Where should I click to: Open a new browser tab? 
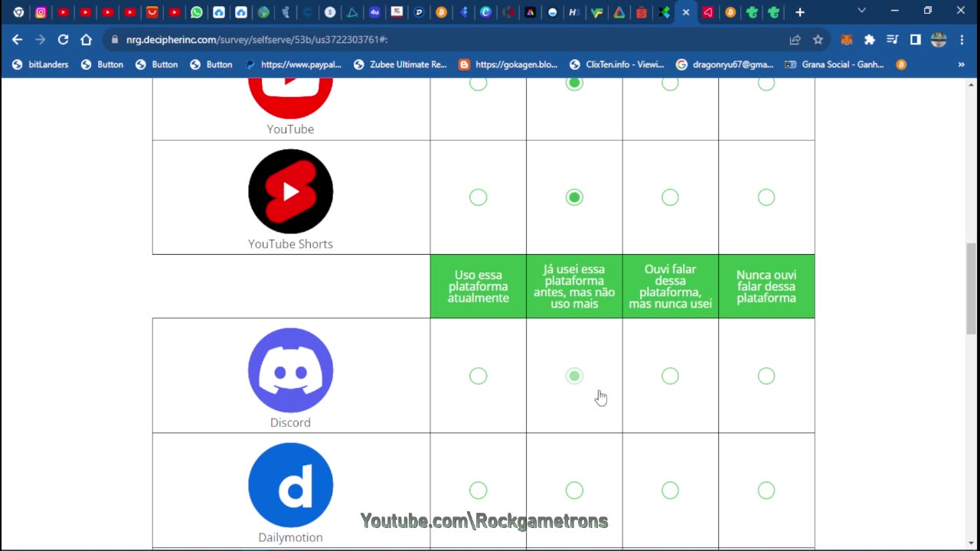(x=799, y=12)
